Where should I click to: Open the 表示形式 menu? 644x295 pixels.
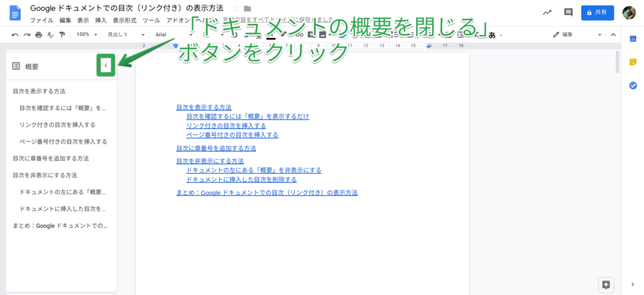point(125,20)
